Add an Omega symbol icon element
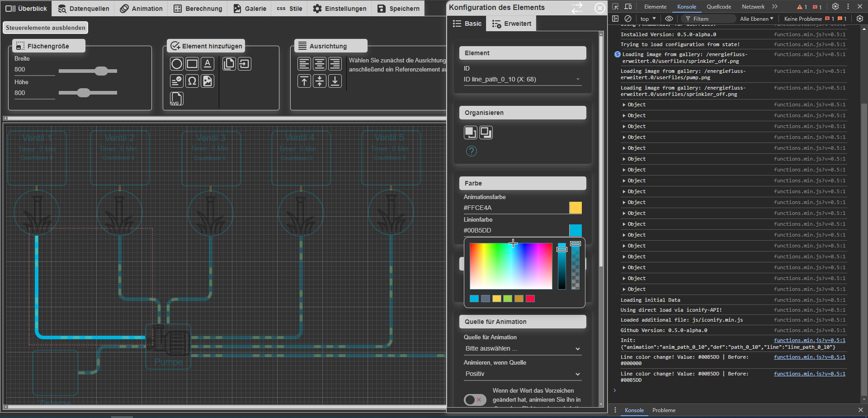The height and width of the screenshot is (418, 868). pyautogui.click(x=192, y=81)
